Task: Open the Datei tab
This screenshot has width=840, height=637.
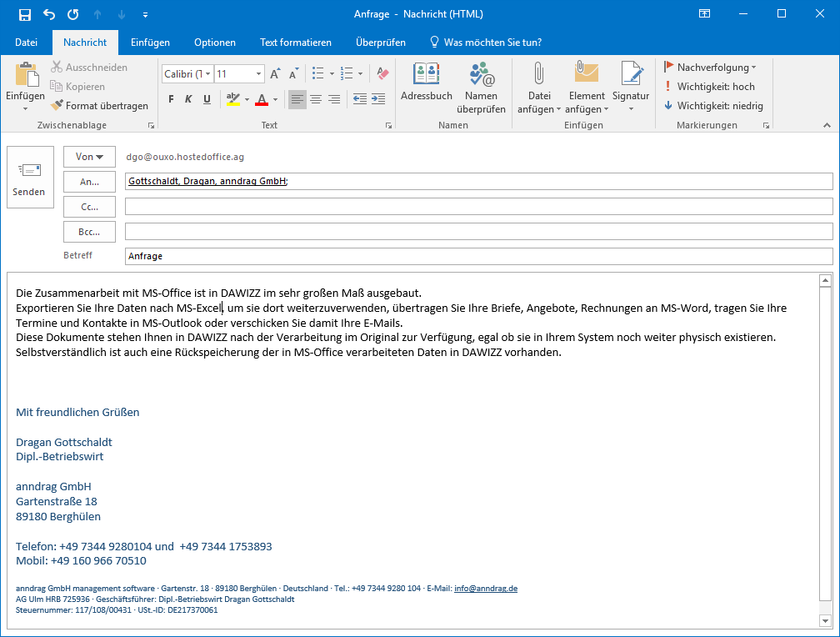Action: point(27,43)
